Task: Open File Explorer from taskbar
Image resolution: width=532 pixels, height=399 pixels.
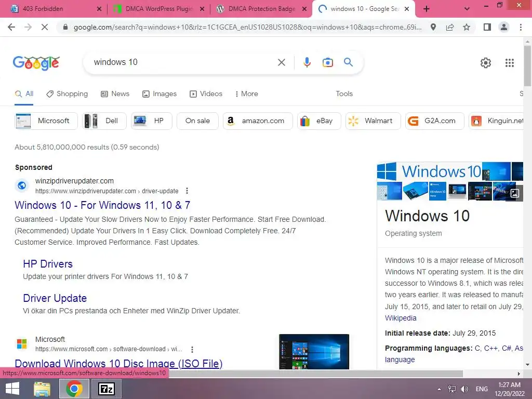Action: tap(42, 389)
